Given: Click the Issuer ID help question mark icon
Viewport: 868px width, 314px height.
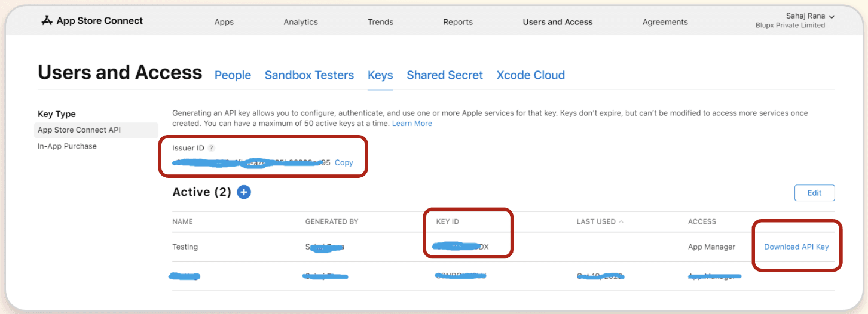Looking at the screenshot, I should pyautogui.click(x=211, y=148).
